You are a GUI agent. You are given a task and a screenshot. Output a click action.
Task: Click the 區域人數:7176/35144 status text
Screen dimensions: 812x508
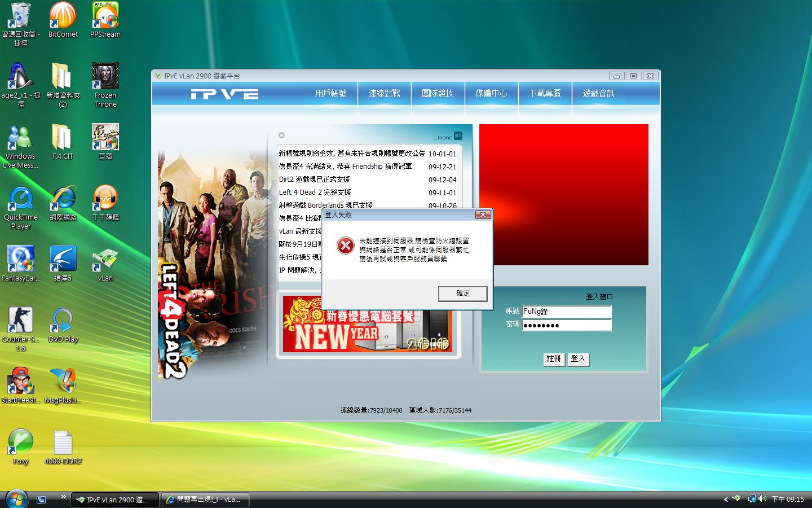point(440,410)
